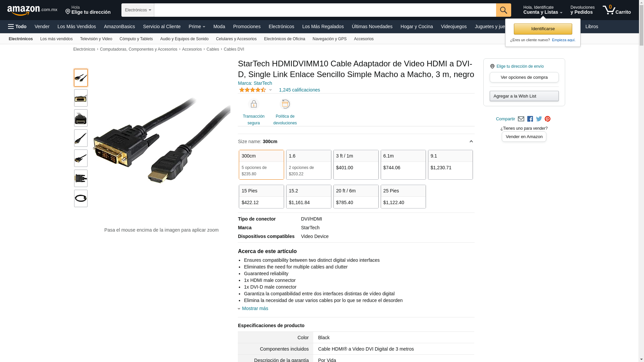Viewport: 644px width, 362px height.
Task: Open the Prime menu
Action: [197, 26]
